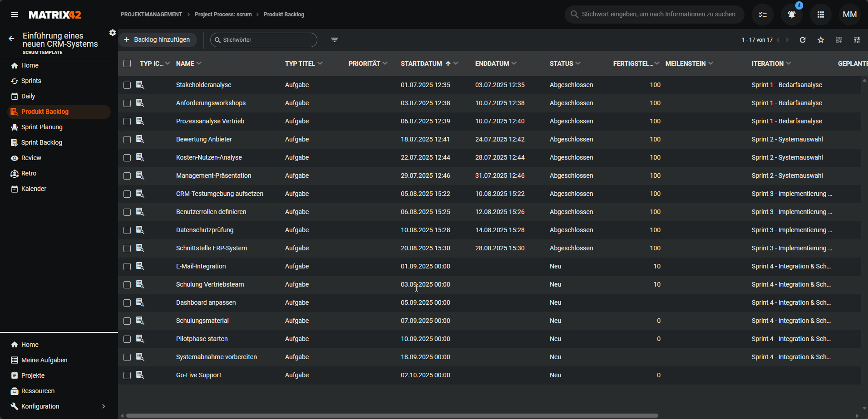
Task: Click the notification bell icon
Action: pos(791,15)
